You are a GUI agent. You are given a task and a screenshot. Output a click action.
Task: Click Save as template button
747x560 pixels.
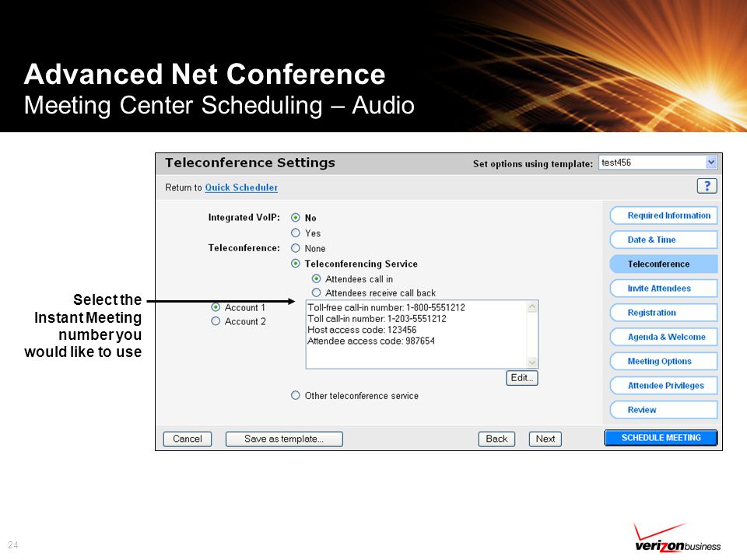(x=284, y=439)
